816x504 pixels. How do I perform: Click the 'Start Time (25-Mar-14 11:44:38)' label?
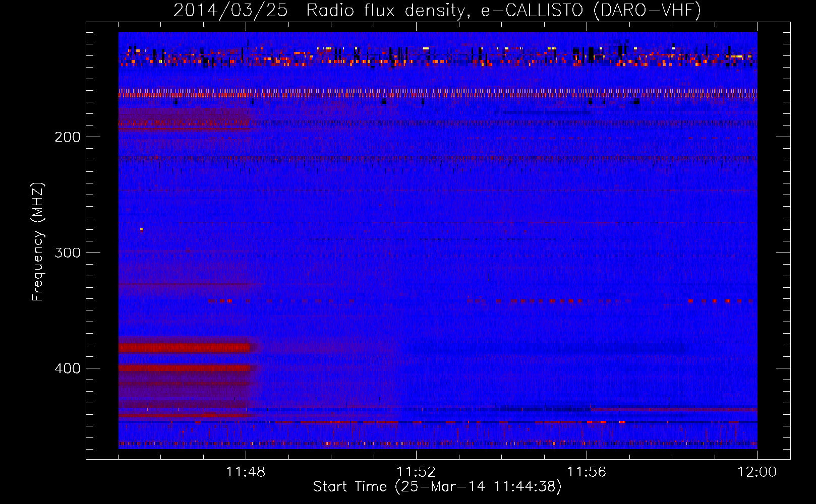click(x=437, y=486)
